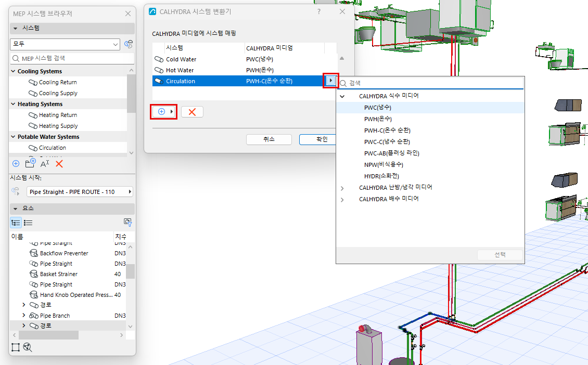Screen dimensions: 588x365
Task: Click the new system folder icon
Action: tap(30, 163)
